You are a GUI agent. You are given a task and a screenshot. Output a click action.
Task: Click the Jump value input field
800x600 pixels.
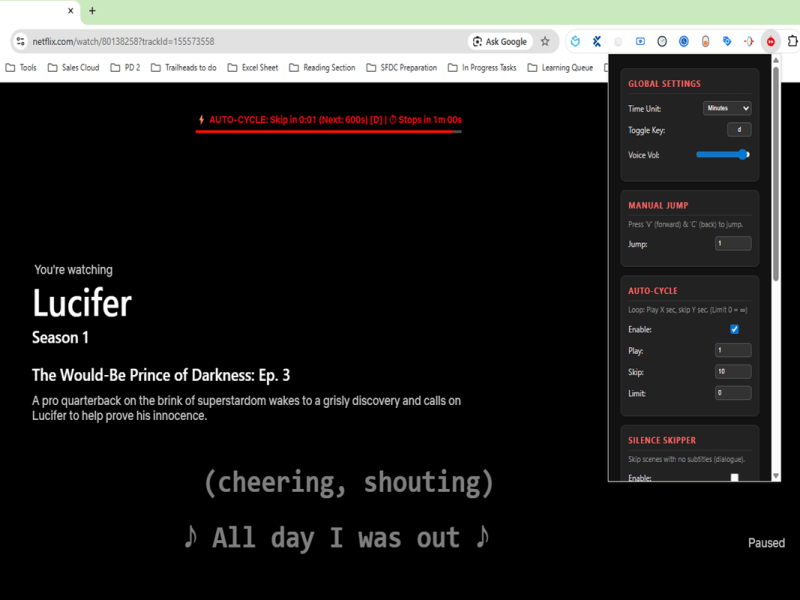pyautogui.click(x=732, y=243)
